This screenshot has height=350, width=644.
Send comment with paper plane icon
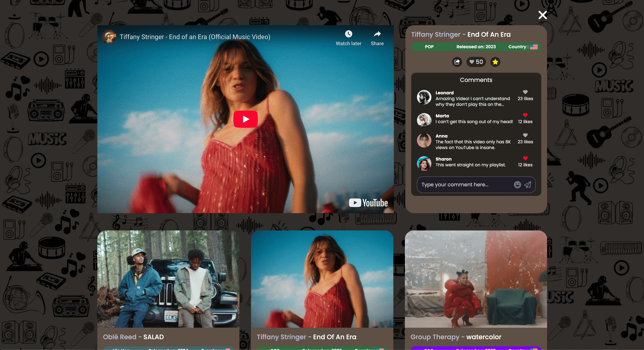coord(527,185)
